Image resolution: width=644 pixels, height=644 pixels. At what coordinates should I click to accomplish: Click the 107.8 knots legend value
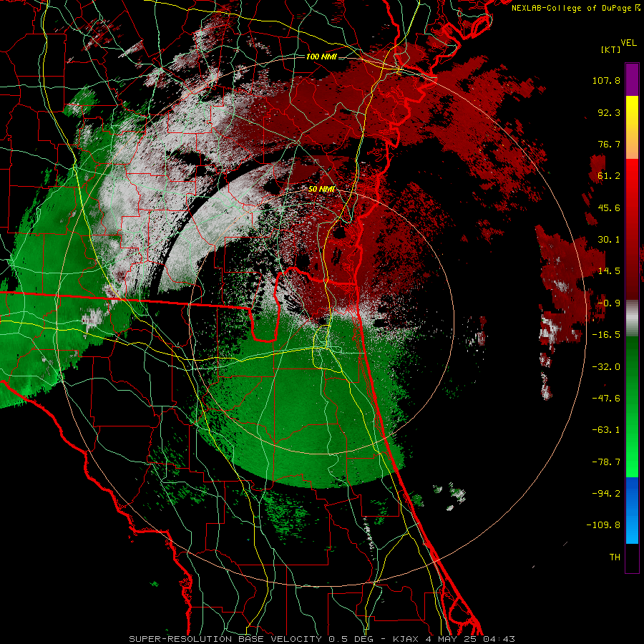[x=606, y=80]
